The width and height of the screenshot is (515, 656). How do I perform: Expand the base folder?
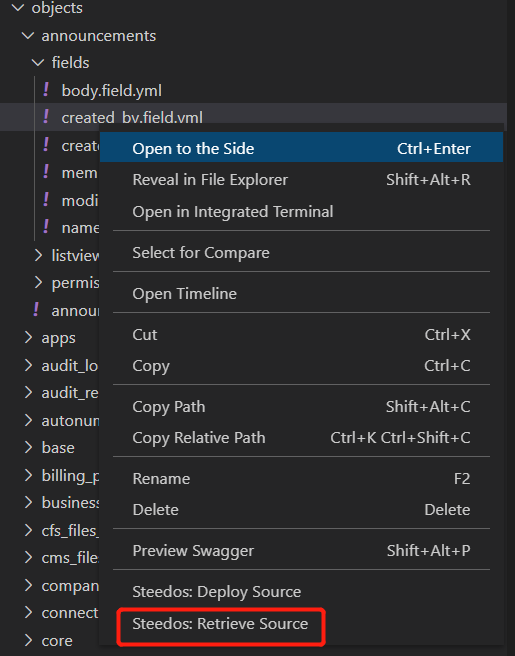[x=28, y=447]
